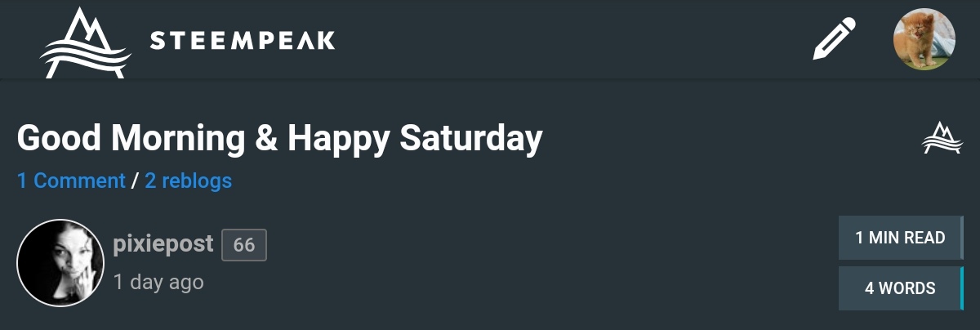Jump to comments via "1 Comment"

tap(71, 181)
